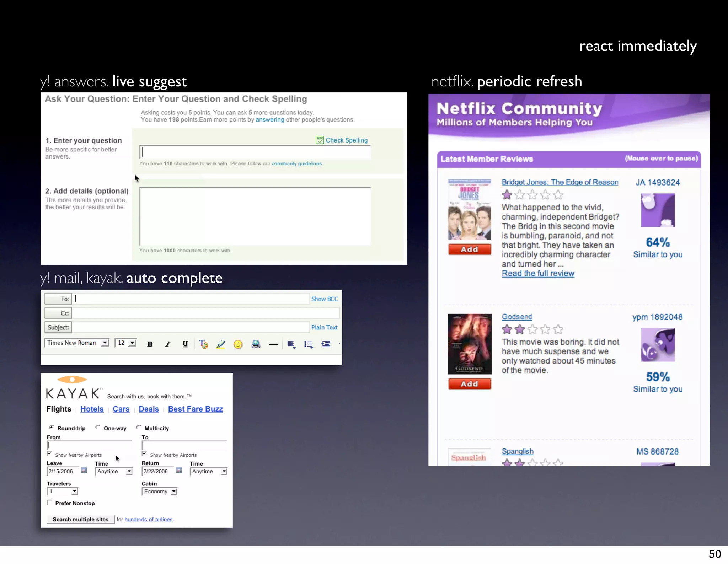Click the answering link
This screenshot has height=564, width=728.
pos(270,120)
